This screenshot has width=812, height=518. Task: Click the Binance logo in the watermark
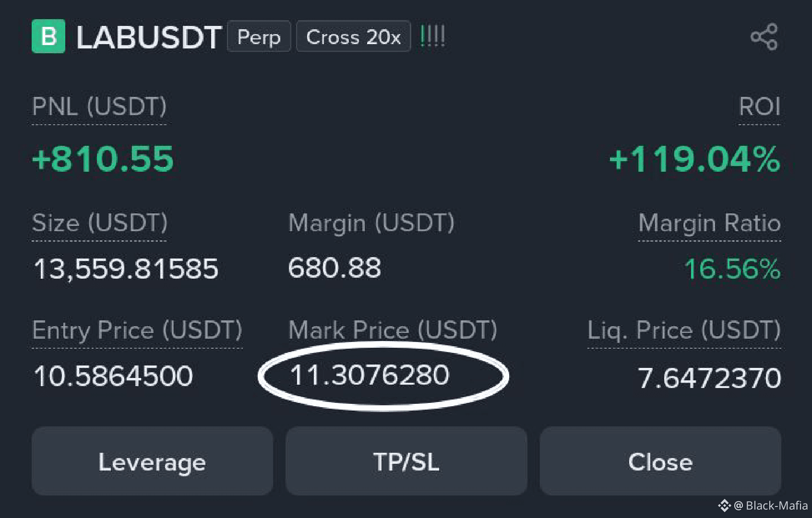(x=724, y=506)
